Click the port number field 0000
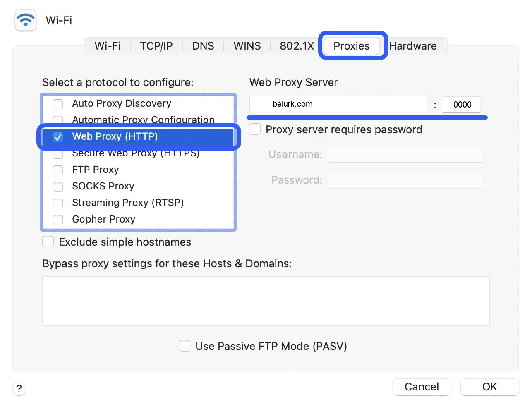This screenshot has width=532, height=402. click(x=462, y=104)
